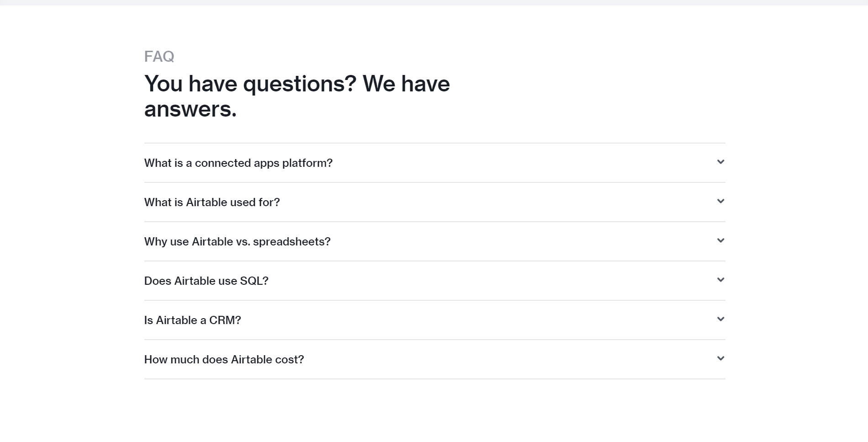Open the chevron beside "What is Airtable used for?"
868x442 pixels.
(720, 201)
